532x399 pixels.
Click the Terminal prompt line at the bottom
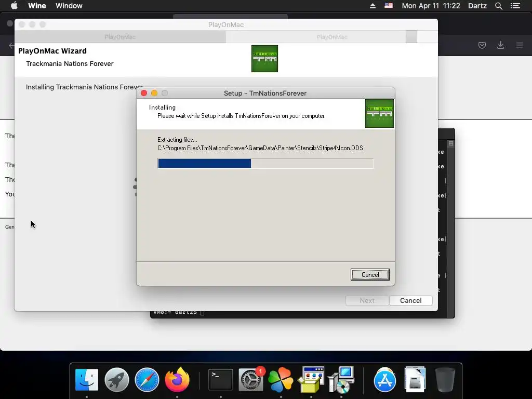pos(179,312)
